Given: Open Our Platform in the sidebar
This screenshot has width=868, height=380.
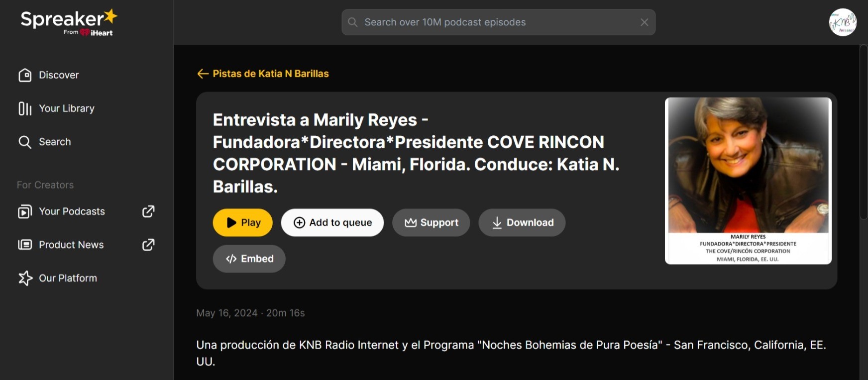Looking at the screenshot, I should coord(57,278).
